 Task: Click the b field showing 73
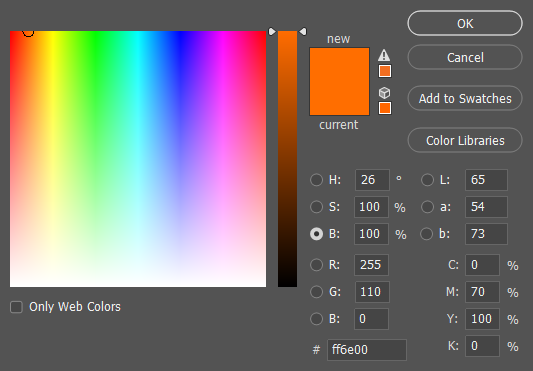pyautogui.click(x=486, y=234)
